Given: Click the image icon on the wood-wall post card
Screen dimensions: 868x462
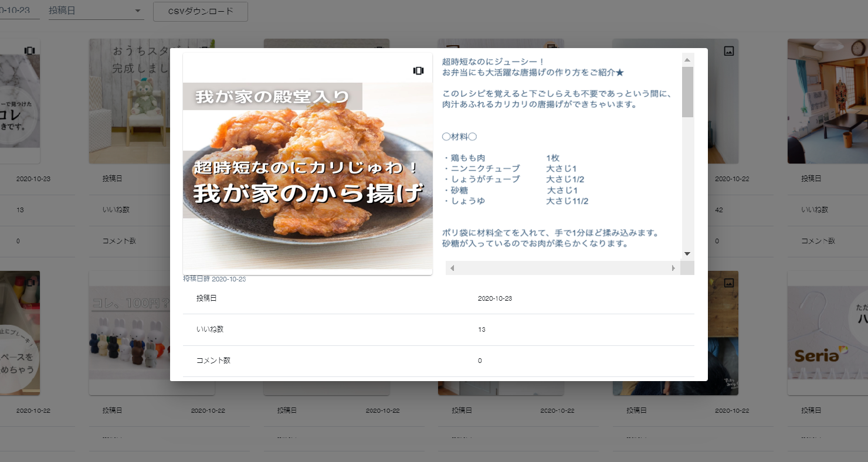Looking at the screenshot, I should coord(728,283).
